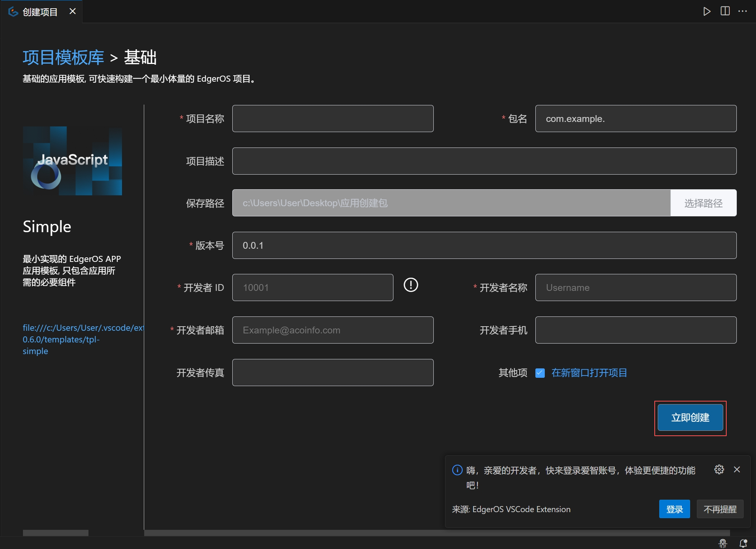This screenshot has width=756, height=549.
Task: Toggle 在新窗口打开项目 checkbox
Action: [x=540, y=373]
